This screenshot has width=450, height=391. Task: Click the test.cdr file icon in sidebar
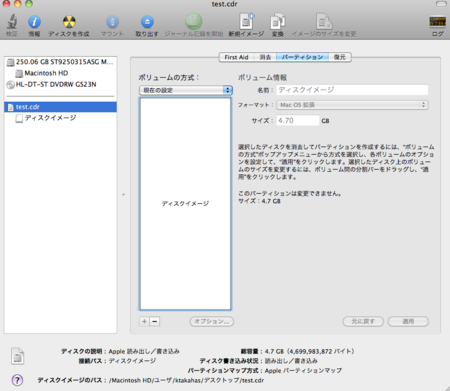pyautogui.click(x=11, y=107)
